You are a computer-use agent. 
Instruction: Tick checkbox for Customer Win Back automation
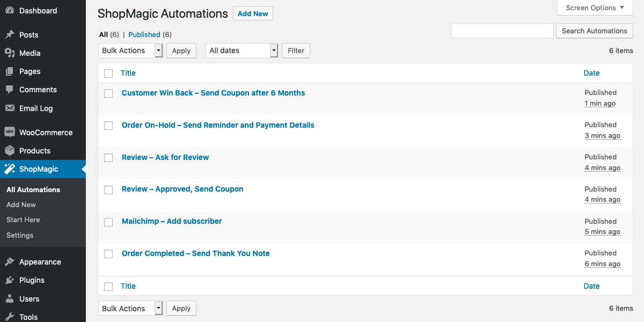(108, 93)
